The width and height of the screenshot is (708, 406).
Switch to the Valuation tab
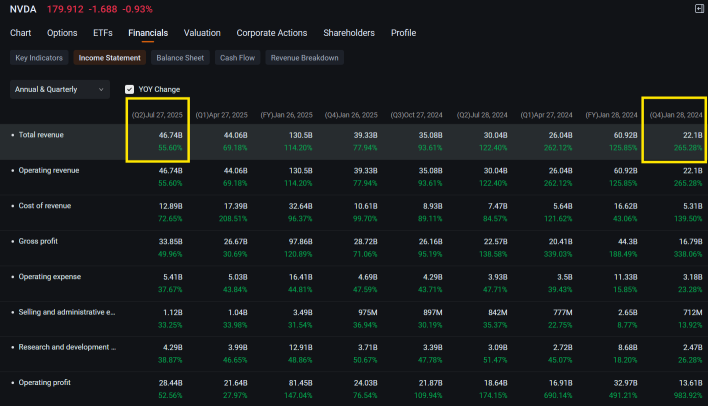(202, 33)
